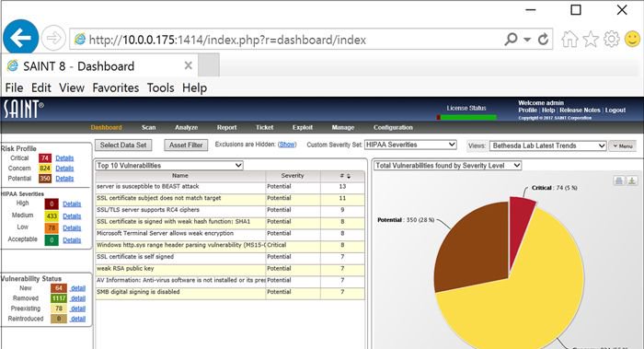Viewport: 644px width, 349px height.
Task: Open detail link for New vulnerabilities
Action: click(77, 288)
